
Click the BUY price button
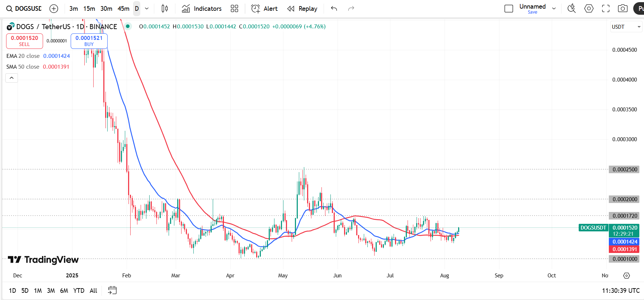[x=89, y=41]
